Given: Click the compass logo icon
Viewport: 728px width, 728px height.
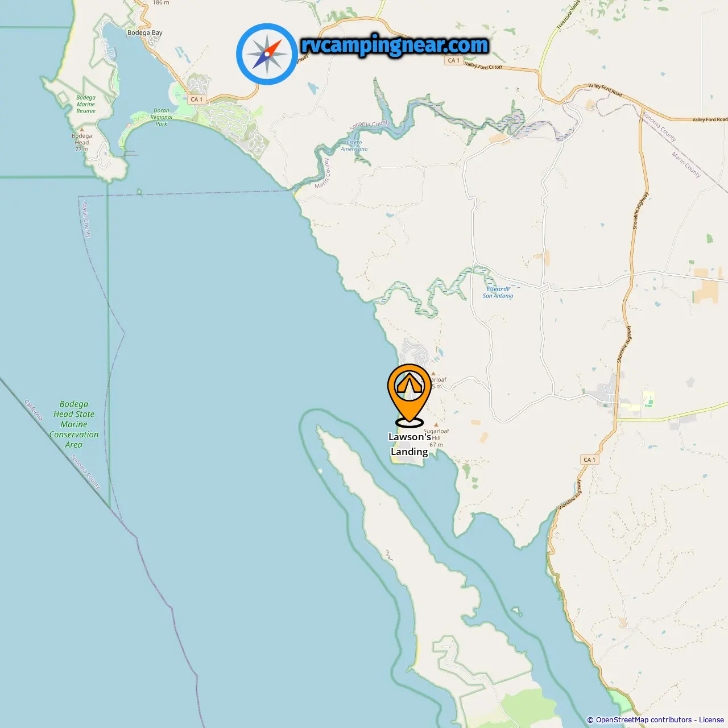Looking at the screenshot, I should (267, 54).
